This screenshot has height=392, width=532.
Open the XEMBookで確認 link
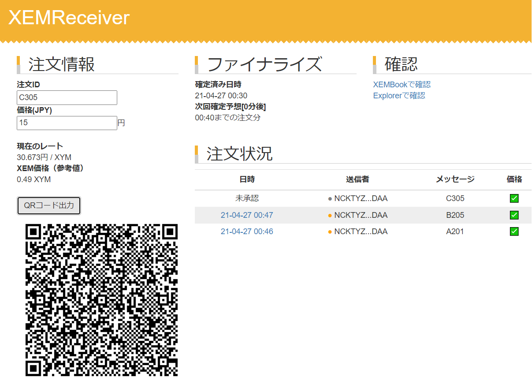[402, 85]
